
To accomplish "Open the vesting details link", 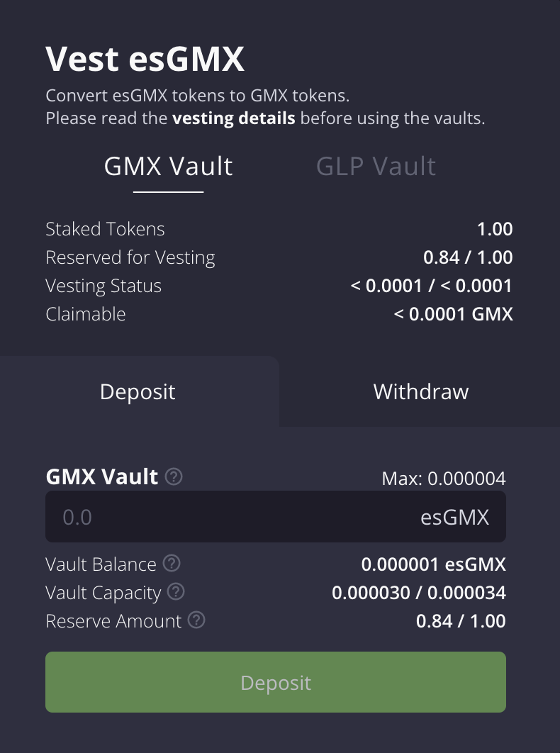I will coord(233,118).
